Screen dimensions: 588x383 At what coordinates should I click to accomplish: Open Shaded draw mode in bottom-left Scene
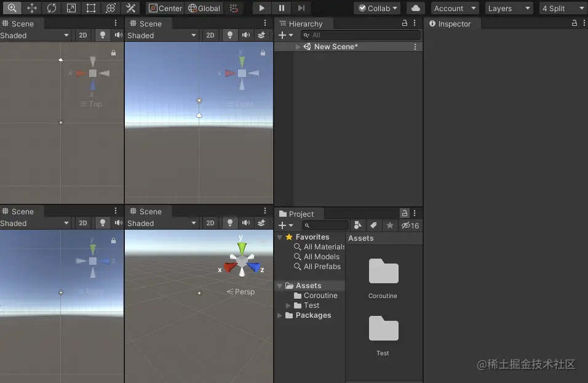[x=34, y=223]
